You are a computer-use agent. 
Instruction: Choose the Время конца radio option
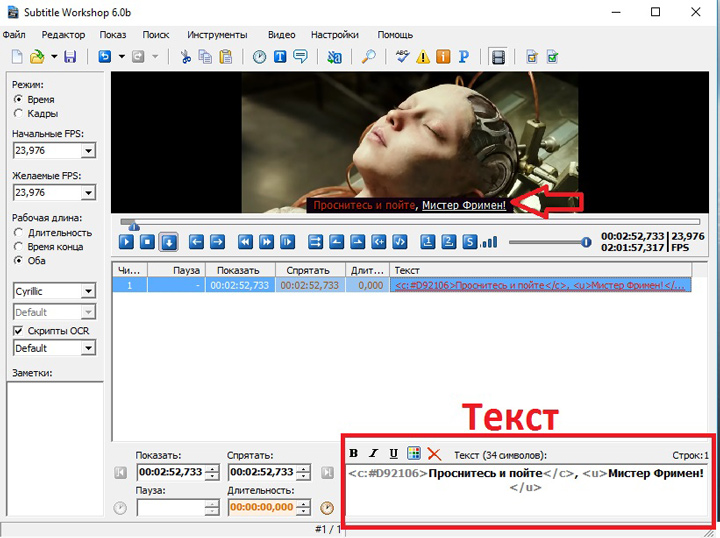click(x=18, y=247)
